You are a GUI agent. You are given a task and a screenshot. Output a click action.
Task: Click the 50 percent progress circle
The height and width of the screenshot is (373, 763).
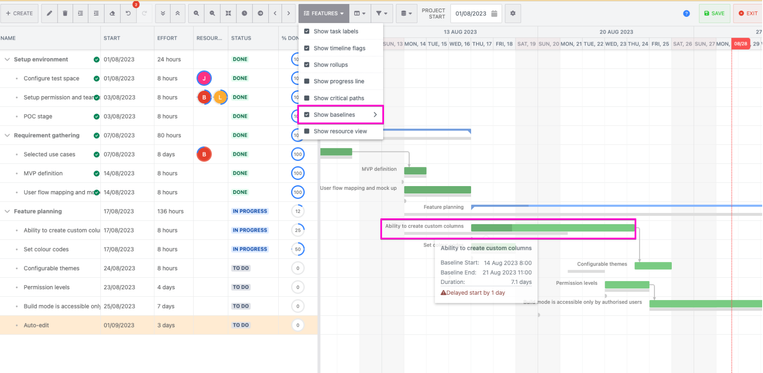(x=298, y=249)
